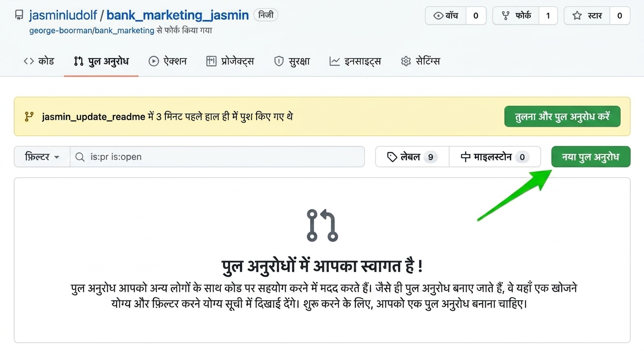Viewport: 644px width, 351px height.
Task: Click the स्टार button
Action: click(587, 16)
